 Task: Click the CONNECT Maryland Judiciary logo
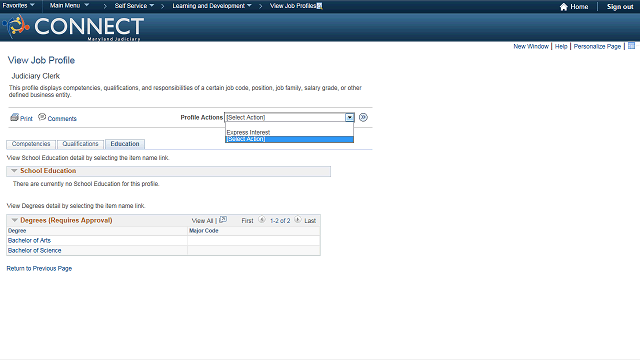[73, 27]
